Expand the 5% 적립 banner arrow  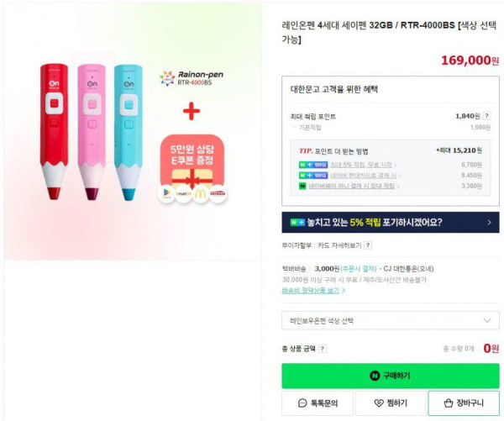point(489,222)
